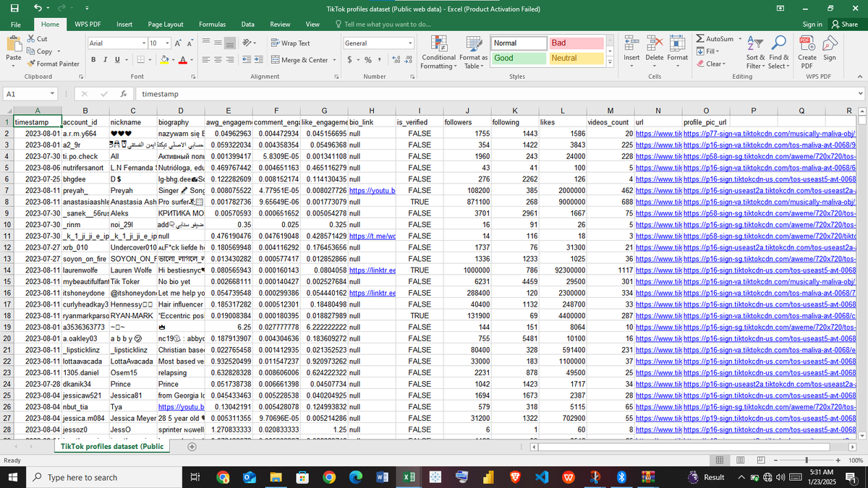Expand the Merge & Center dropdown arrow

click(333, 60)
